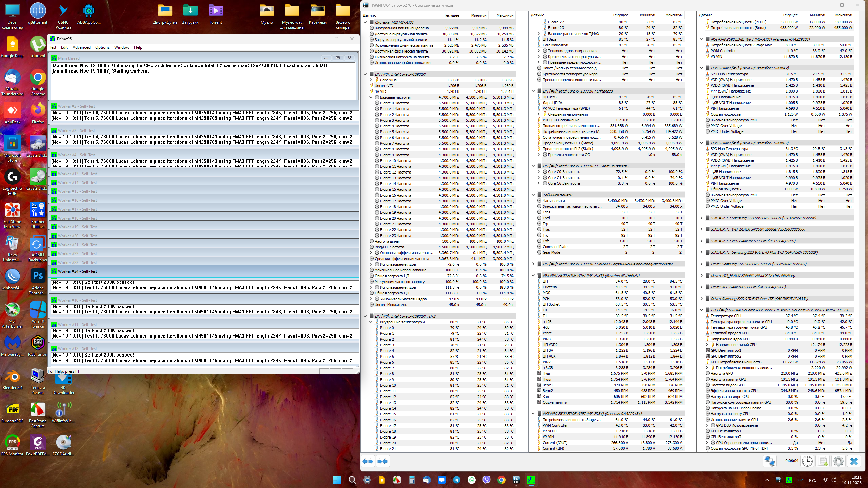The height and width of the screenshot is (488, 868).
Task: Show hidden system tray icons chevron
Action: pyautogui.click(x=767, y=480)
